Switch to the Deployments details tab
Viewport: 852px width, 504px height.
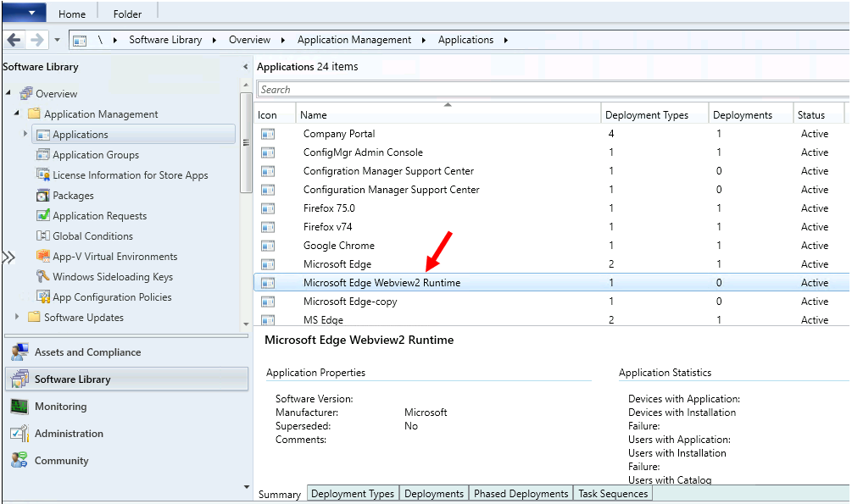click(x=433, y=493)
